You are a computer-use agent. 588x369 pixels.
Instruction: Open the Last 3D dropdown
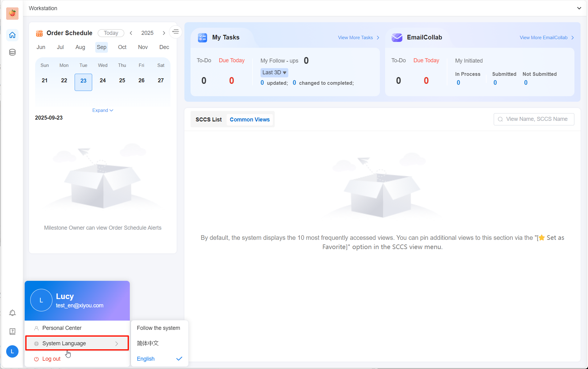pos(274,72)
